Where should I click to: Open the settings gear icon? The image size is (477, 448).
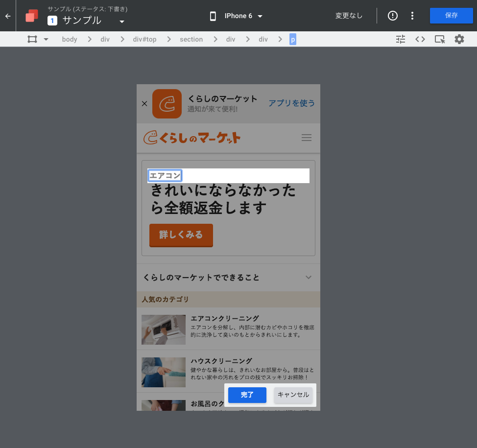point(459,39)
